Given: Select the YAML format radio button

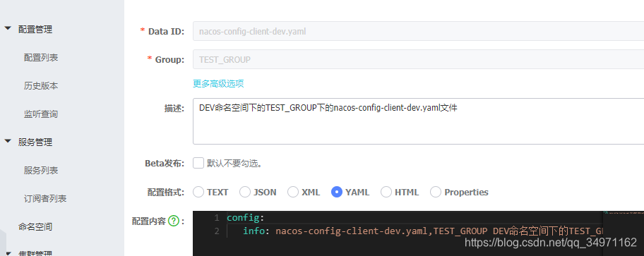Looking at the screenshot, I should 337,192.
